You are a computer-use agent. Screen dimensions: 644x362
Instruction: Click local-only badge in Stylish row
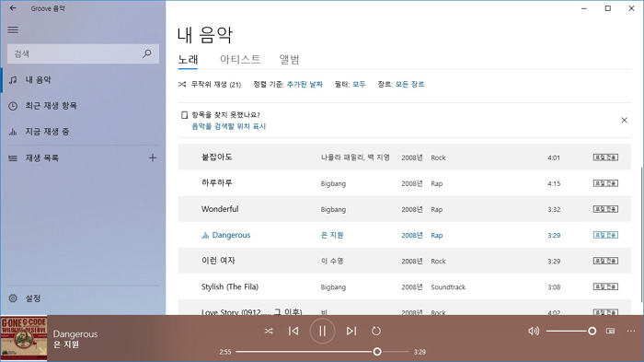coord(605,286)
